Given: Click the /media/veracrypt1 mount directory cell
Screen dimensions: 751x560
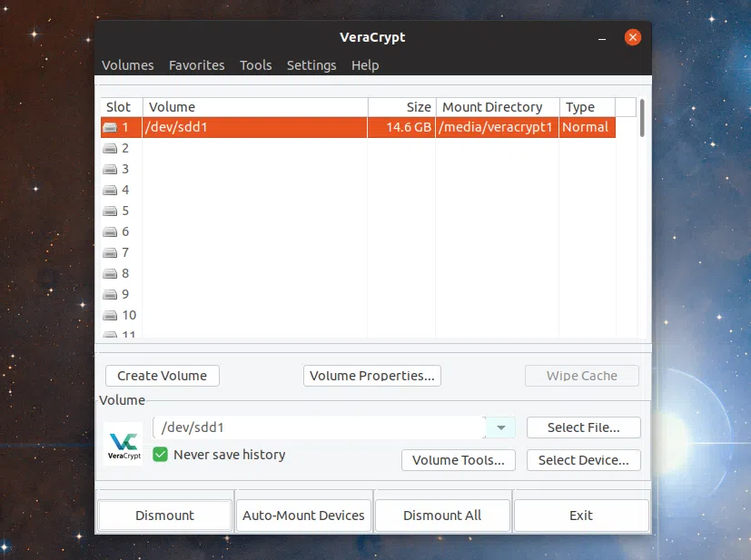Looking at the screenshot, I should [x=497, y=127].
